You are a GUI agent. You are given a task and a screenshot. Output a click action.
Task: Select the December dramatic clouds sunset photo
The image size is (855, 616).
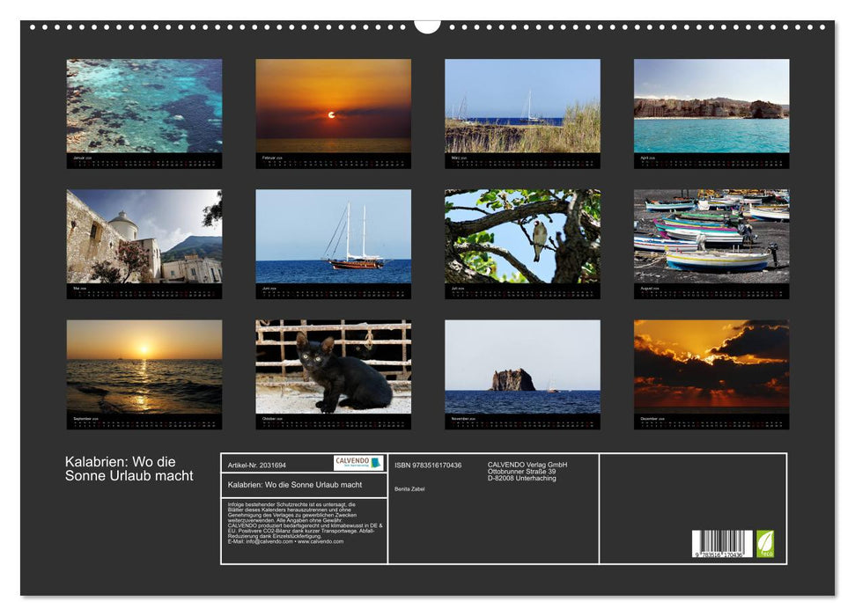pos(711,367)
